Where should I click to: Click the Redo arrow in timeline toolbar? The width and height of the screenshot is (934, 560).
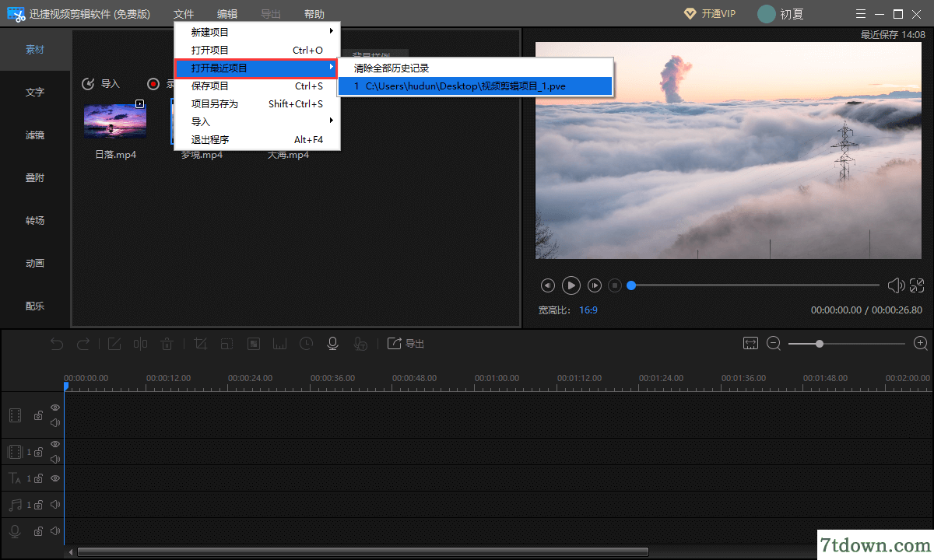83,344
